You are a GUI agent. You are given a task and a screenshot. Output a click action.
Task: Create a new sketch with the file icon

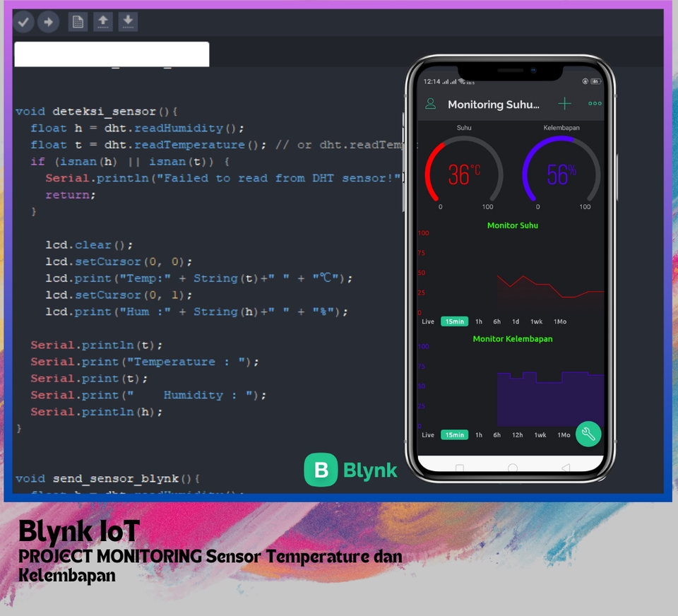point(78,22)
